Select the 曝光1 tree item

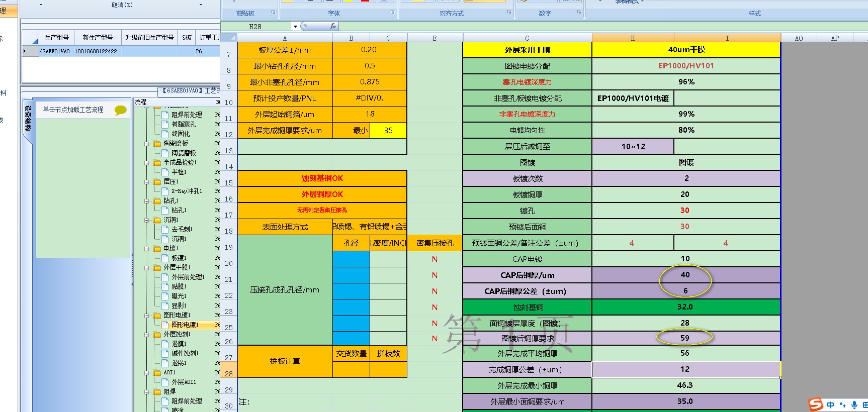(x=179, y=296)
